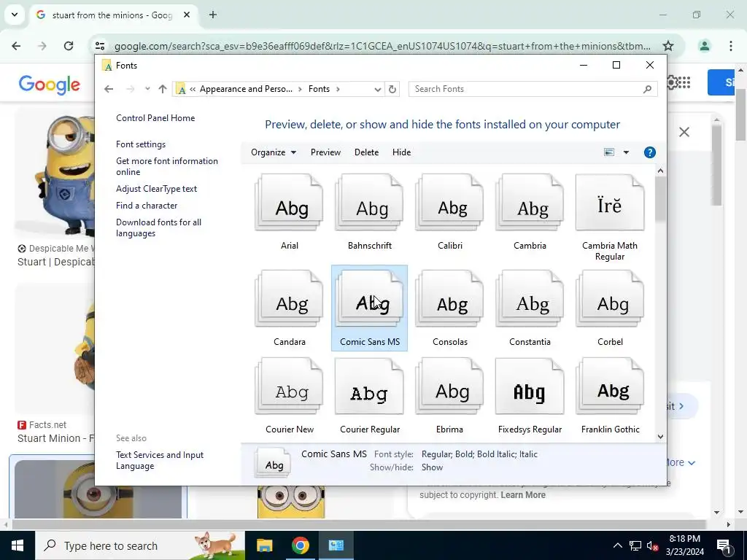The width and height of the screenshot is (747, 560).
Task: Open the Chrome three-dot menu
Action: point(731,46)
